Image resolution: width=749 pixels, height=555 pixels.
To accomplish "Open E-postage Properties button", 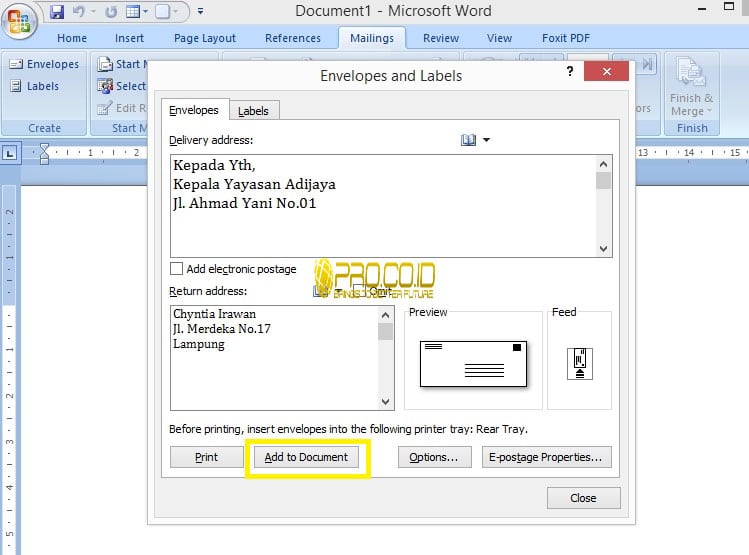I will click(546, 457).
